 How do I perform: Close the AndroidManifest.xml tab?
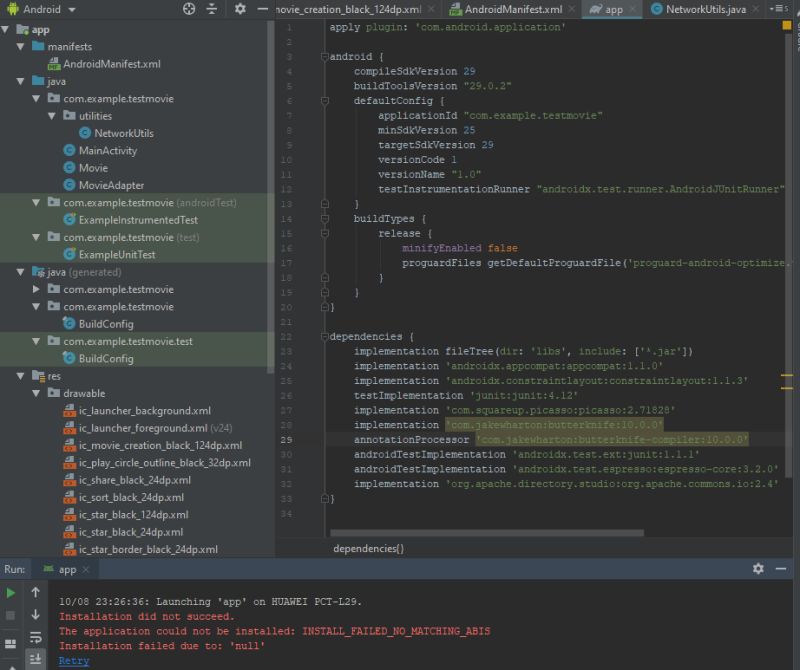click(571, 9)
